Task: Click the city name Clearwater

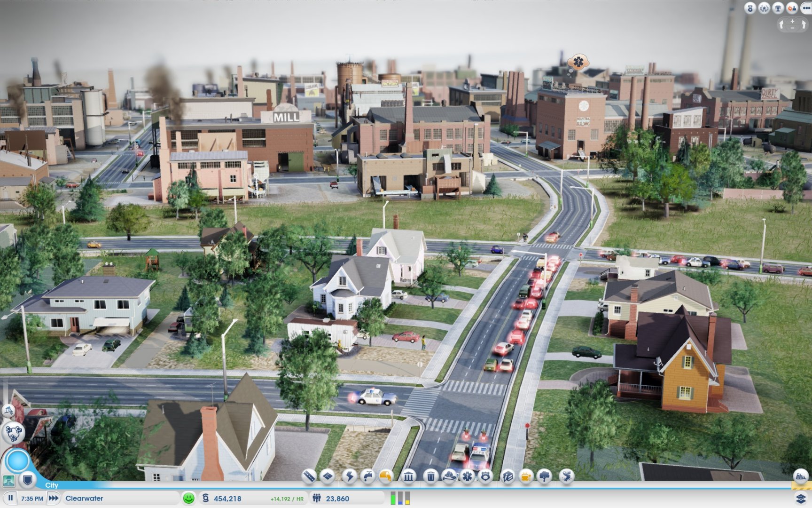Action: click(84, 499)
